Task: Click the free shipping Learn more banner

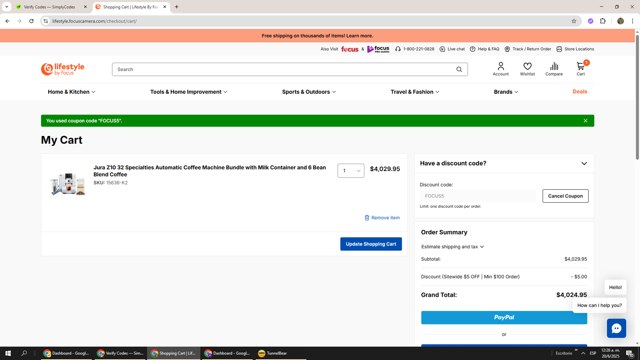Action: pyautogui.click(x=317, y=36)
